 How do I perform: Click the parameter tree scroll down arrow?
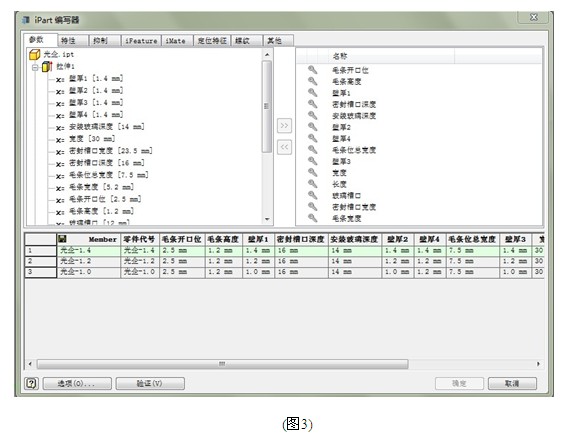point(267,219)
